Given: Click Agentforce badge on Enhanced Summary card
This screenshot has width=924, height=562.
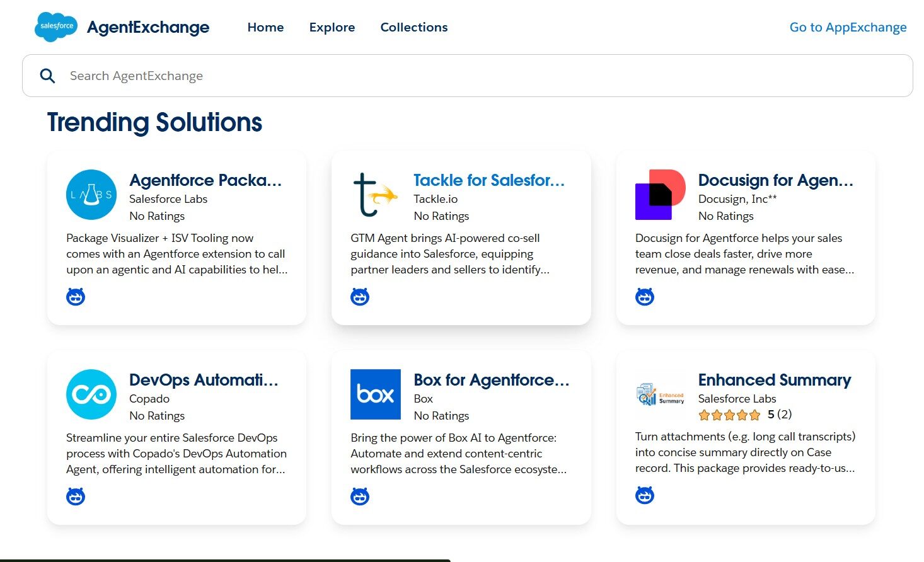Looking at the screenshot, I should (644, 495).
